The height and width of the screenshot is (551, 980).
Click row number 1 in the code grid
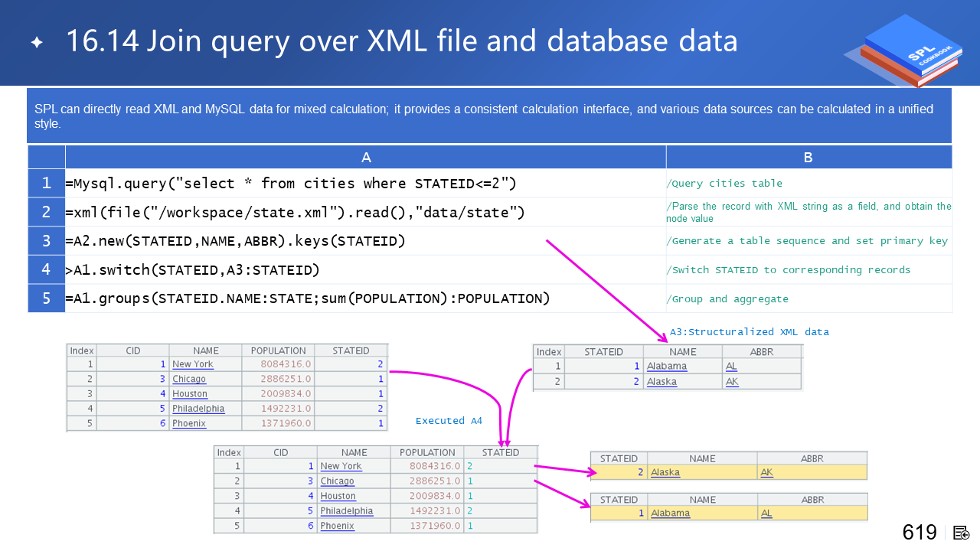47,184
